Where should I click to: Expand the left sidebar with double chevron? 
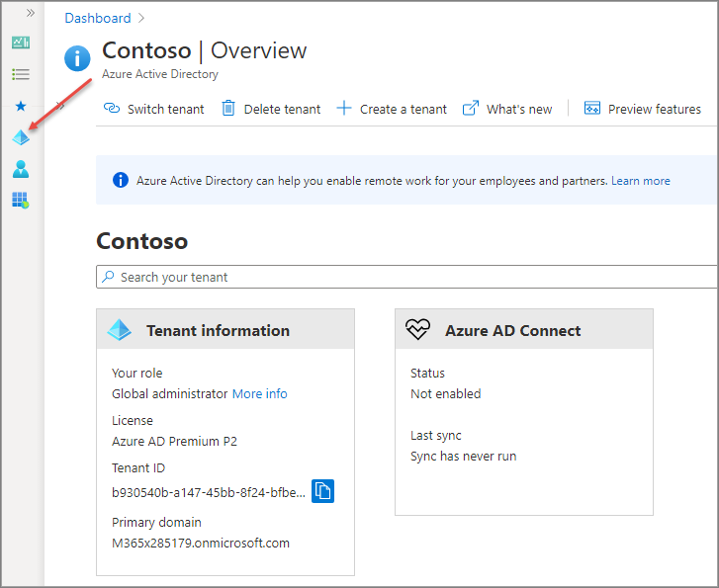[x=31, y=13]
